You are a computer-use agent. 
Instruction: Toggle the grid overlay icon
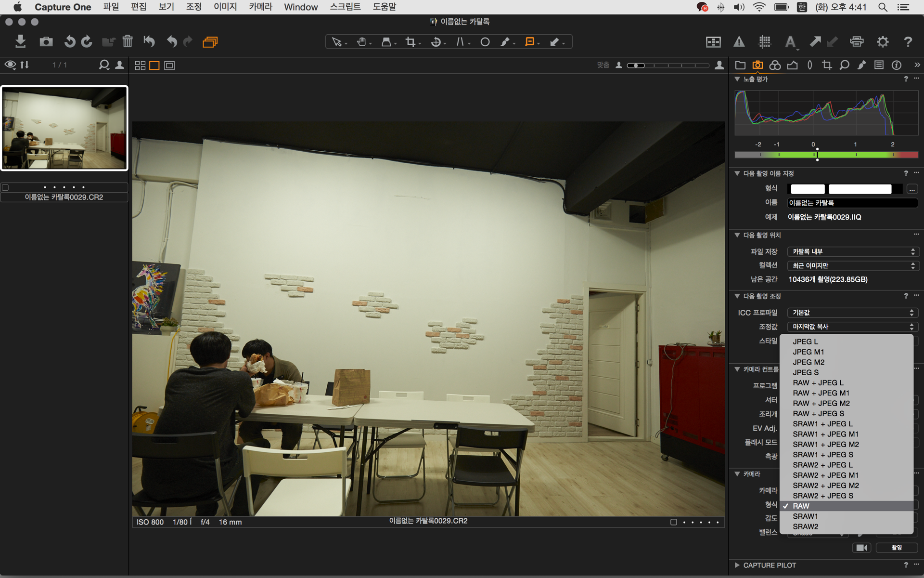point(764,42)
